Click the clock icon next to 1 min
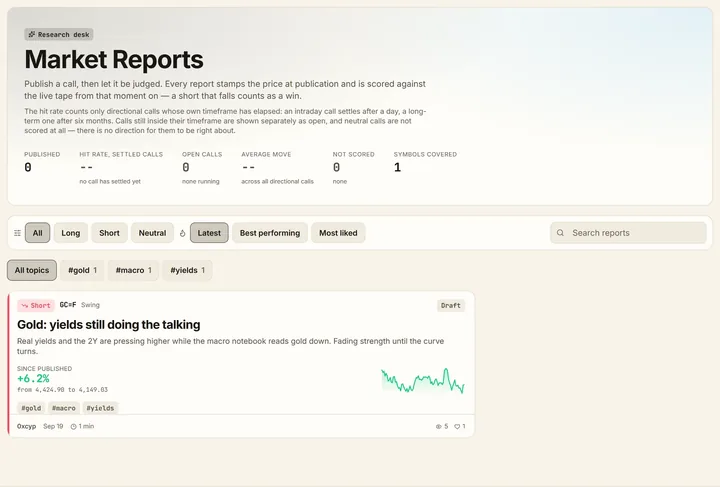 point(73,426)
